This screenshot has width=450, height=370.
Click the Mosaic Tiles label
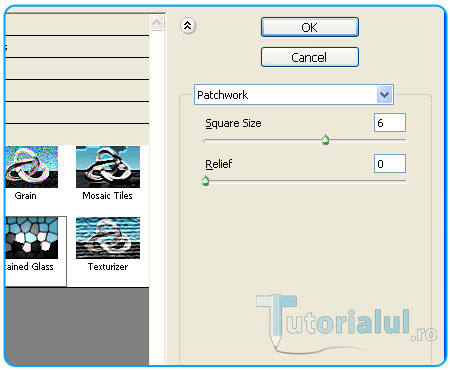(107, 196)
